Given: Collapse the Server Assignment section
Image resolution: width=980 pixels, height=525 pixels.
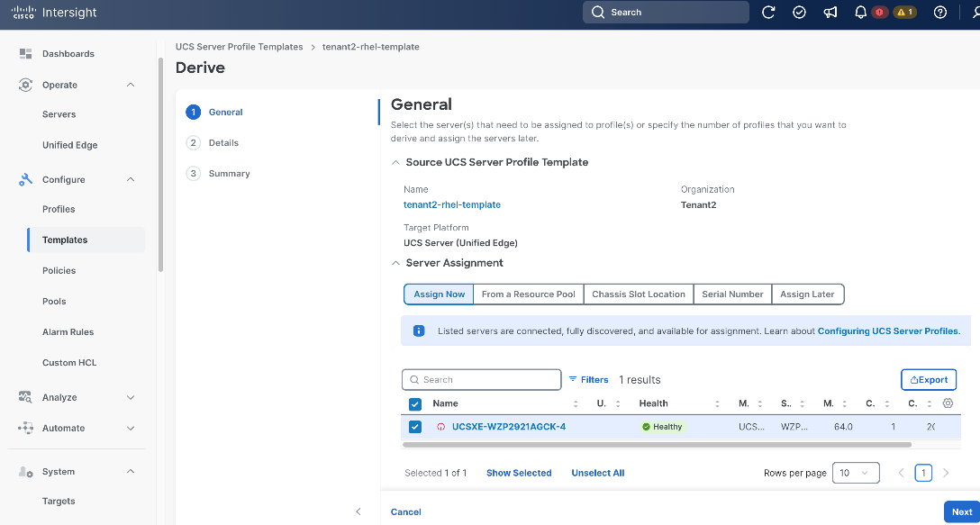Looking at the screenshot, I should 395,263.
